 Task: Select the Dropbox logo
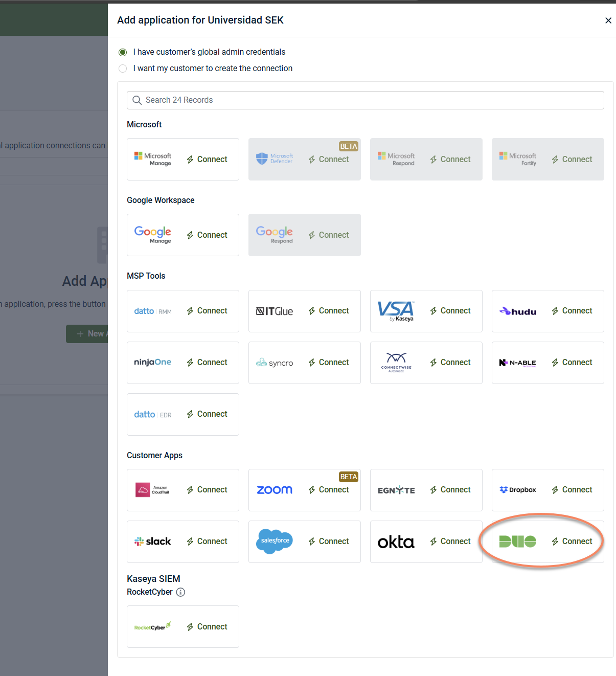pyautogui.click(x=518, y=490)
